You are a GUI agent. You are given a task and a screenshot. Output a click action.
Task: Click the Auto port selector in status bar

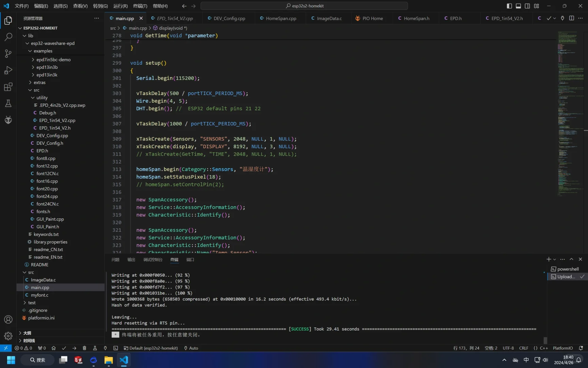coord(191,348)
